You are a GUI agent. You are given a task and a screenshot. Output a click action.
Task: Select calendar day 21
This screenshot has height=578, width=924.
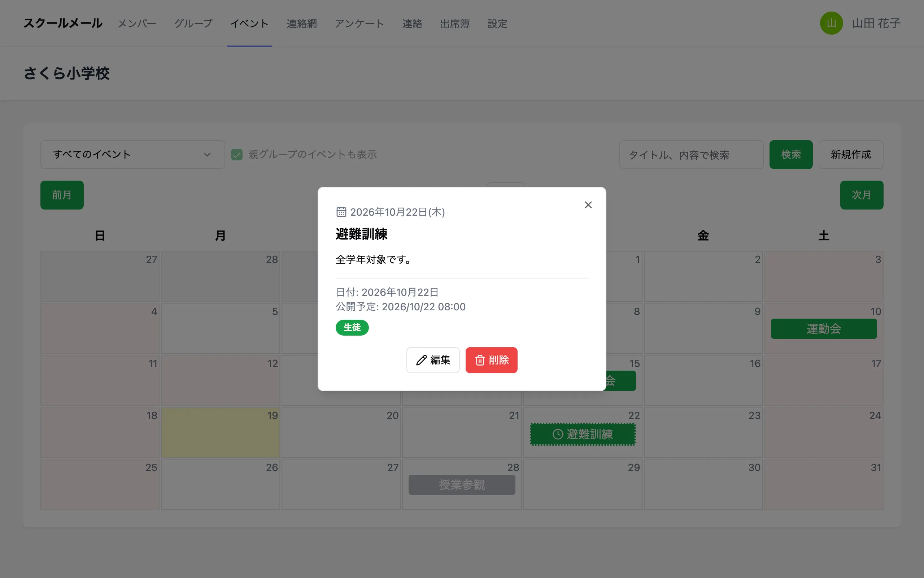pos(462,433)
